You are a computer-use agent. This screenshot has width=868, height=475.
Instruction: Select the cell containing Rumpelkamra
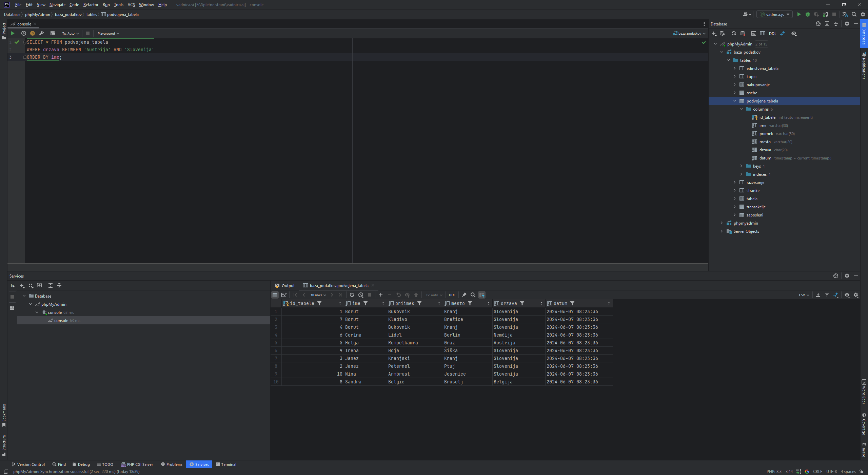[403, 343]
